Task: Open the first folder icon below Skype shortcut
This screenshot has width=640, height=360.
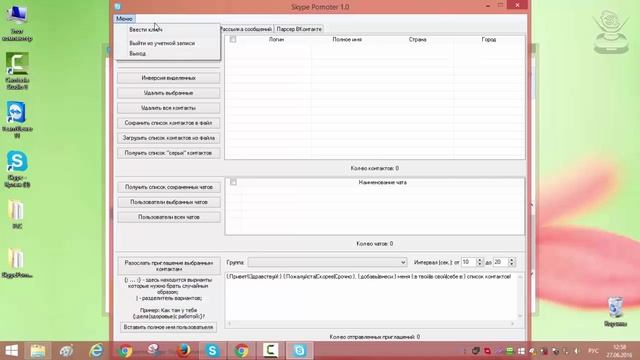Action: 17,214
